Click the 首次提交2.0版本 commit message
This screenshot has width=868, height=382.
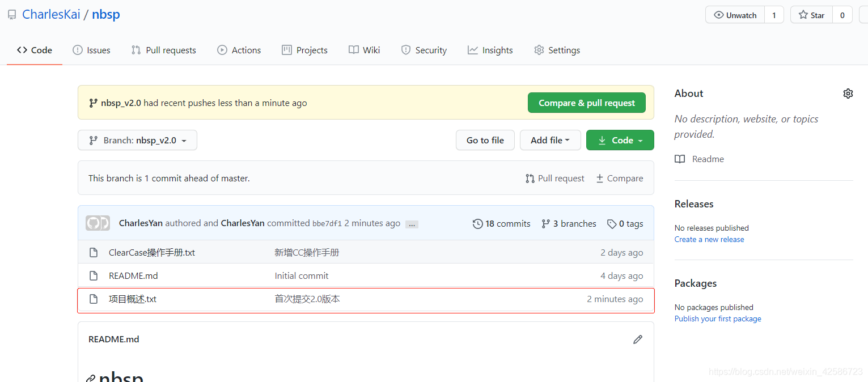point(307,299)
